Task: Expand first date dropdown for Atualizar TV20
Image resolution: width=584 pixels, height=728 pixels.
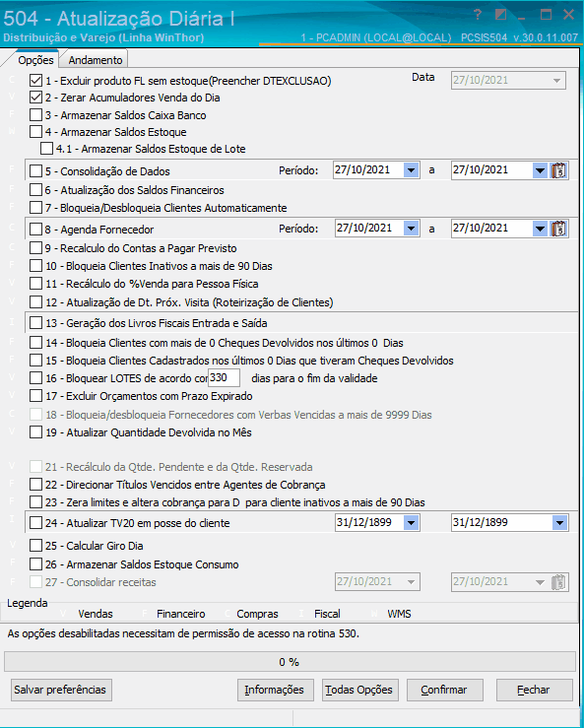Action: coord(412,523)
